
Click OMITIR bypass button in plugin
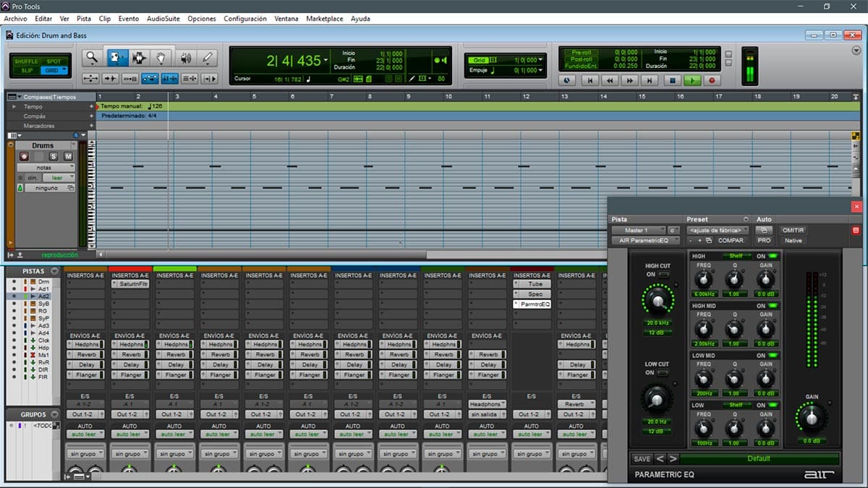[x=793, y=230]
